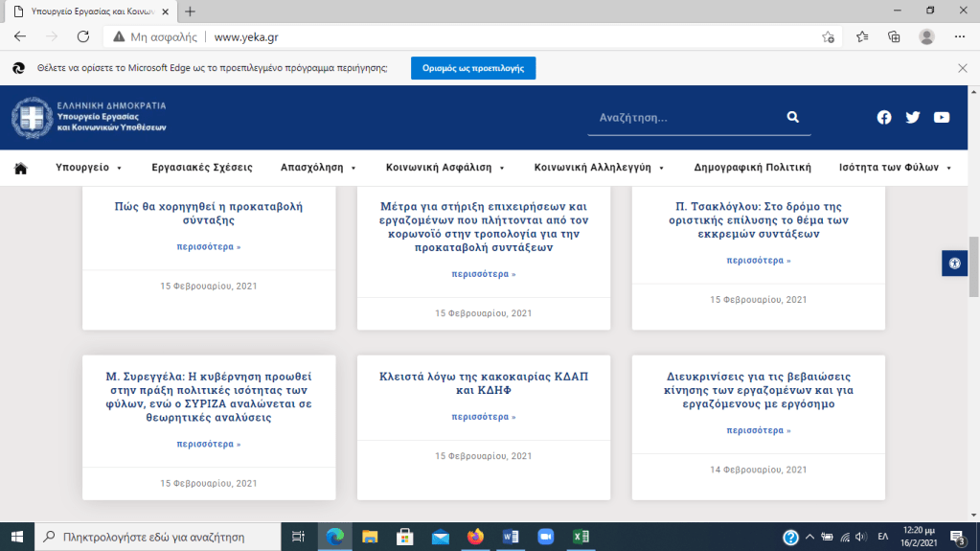Expand the Απασχόληση dropdown menu
Viewport: 980px width, 551px height.
[318, 168]
